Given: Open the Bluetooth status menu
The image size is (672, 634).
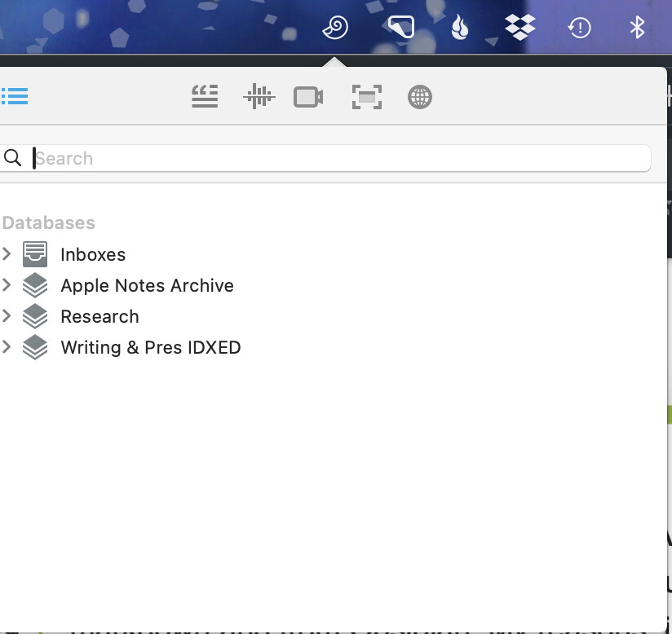Looking at the screenshot, I should (637, 29).
